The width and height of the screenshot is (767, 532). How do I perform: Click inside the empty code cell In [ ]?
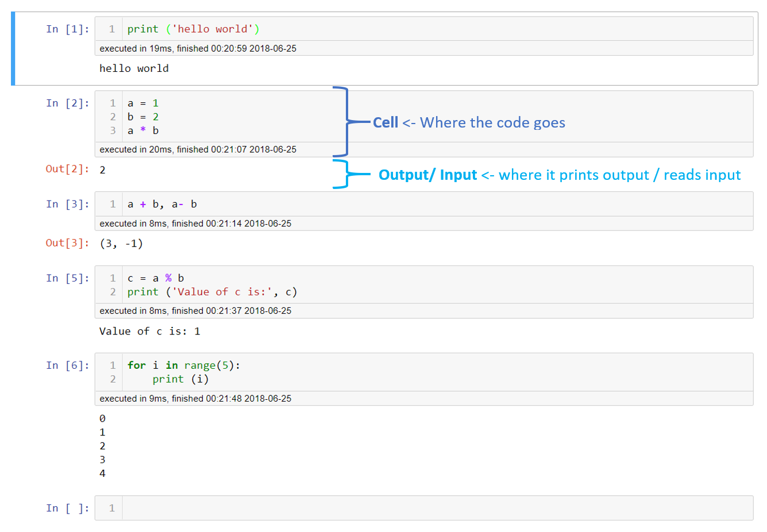[x=437, y=508]
